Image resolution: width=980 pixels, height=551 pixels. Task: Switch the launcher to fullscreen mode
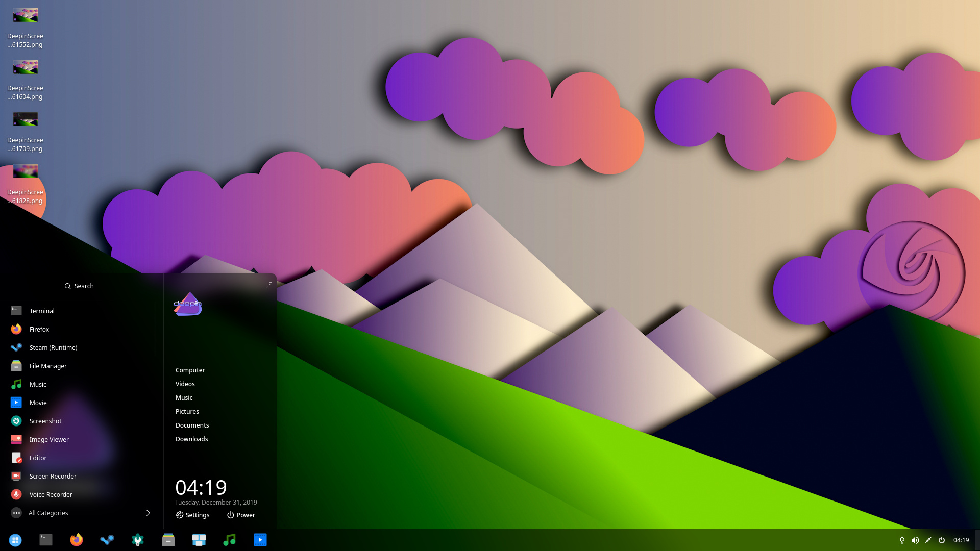pos(268,286)
